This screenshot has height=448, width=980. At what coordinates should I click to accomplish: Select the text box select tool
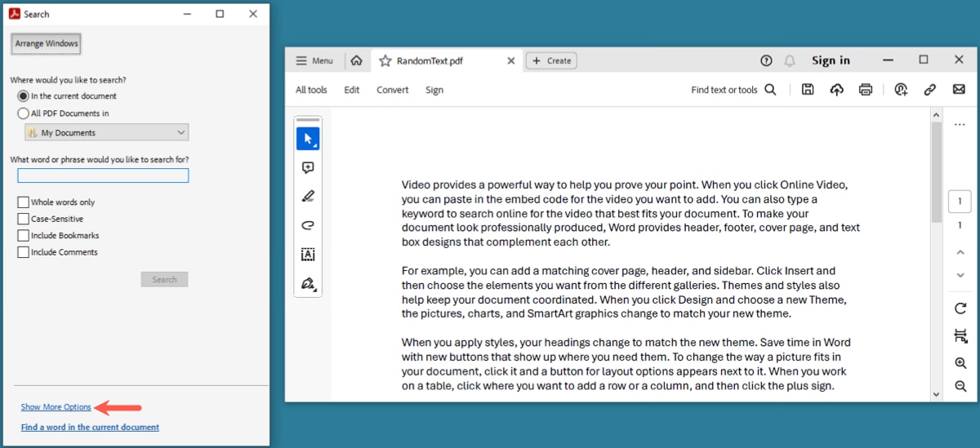pyautogui.click(x=308, y=255)
